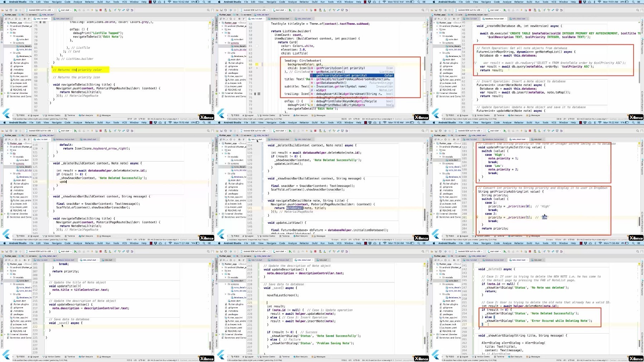Hot reload via lightning icon in the 11:34 AM window

[x=307, y=251]
